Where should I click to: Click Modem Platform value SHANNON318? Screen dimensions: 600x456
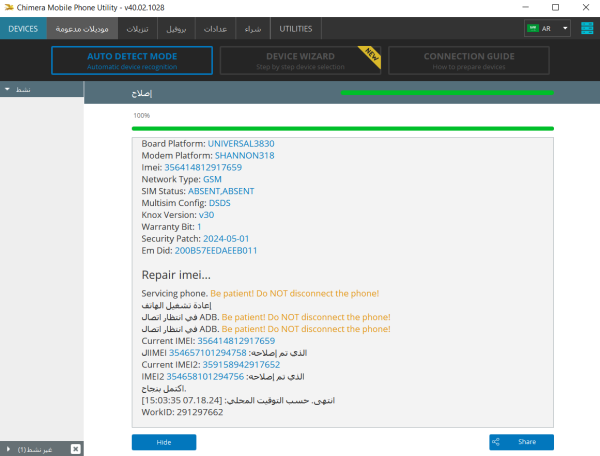tap(245, 155)
